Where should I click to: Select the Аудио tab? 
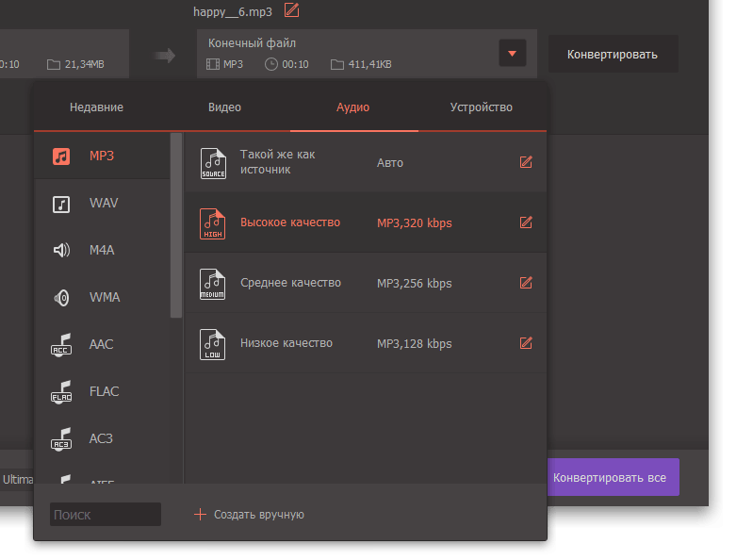[353, 107]
